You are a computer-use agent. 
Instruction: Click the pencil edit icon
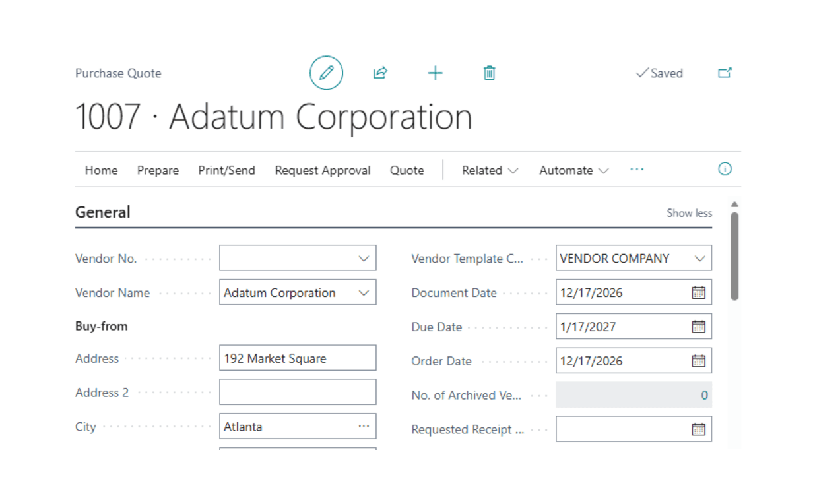(326, 73)
